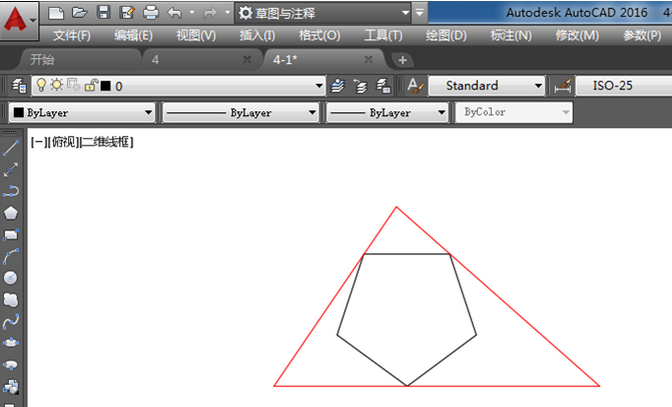Expand the undo history arrow
This screenshot has height=407, width=672.
192,13
